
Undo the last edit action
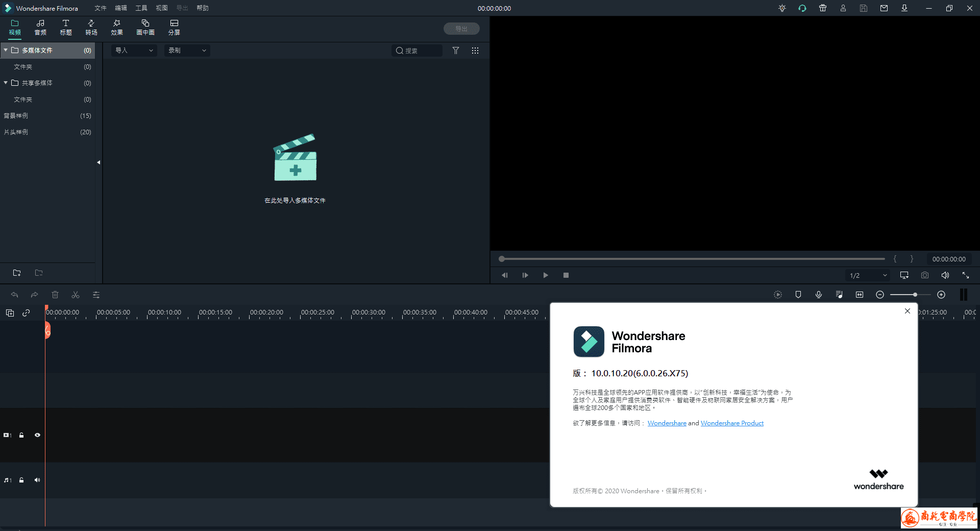pos(14,295)
